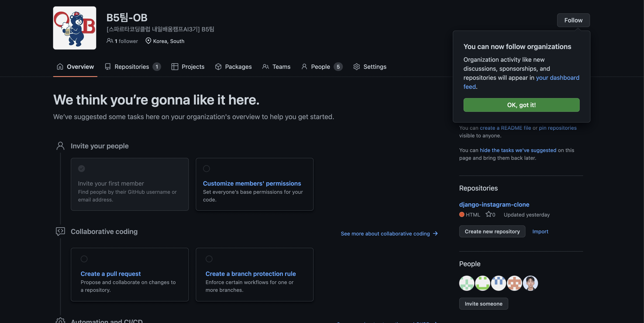Click the followers people icon
Screen dimensions: 644x323
(109, 40)
